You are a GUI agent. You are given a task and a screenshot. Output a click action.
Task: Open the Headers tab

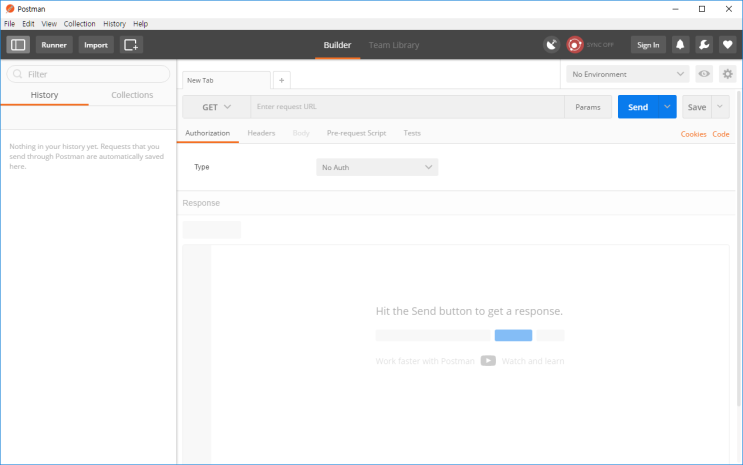tap(261, 133)
